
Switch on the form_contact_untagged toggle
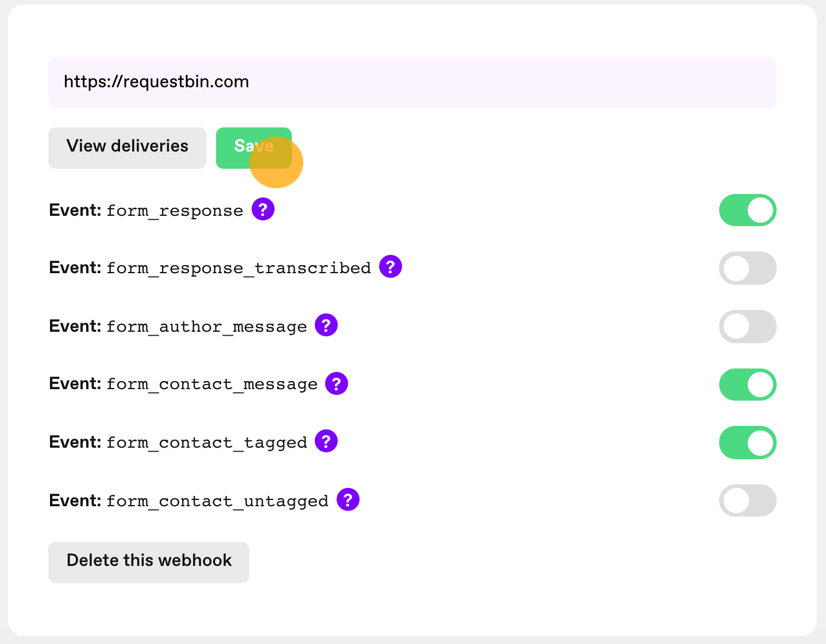click(747, 501)
